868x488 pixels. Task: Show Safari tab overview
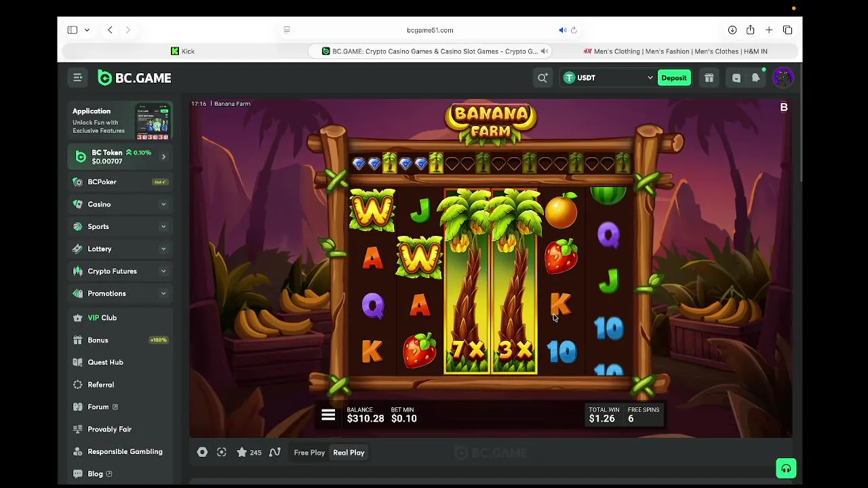click(787, 30)
